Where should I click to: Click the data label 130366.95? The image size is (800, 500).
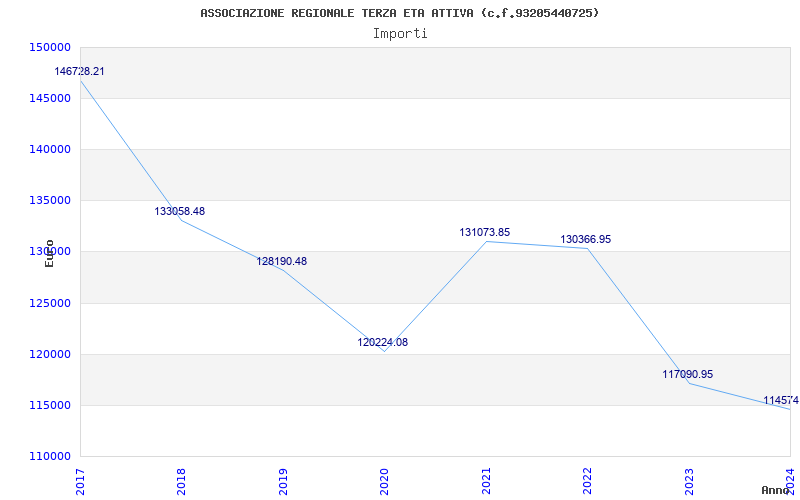tap(586, 239)
